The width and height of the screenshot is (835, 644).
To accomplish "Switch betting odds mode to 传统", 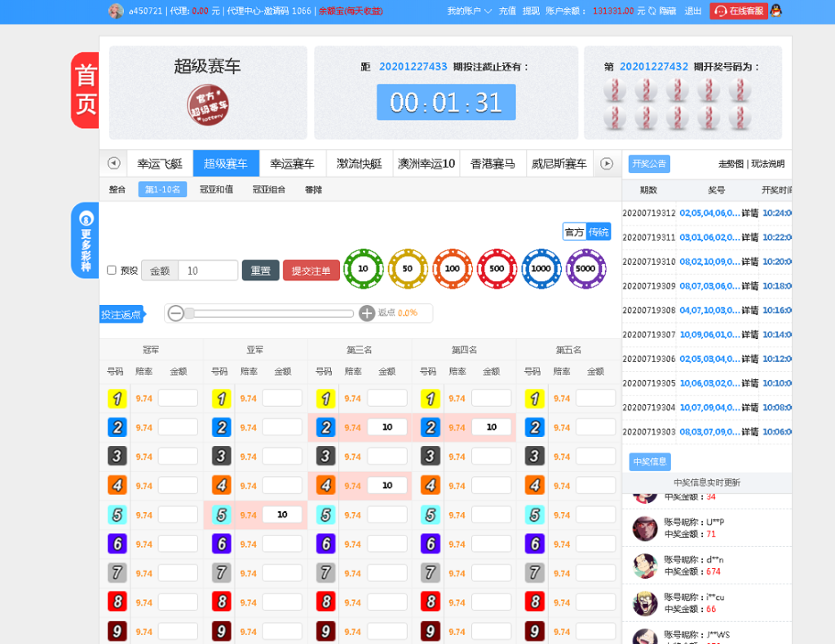I will tap(598, 232).
